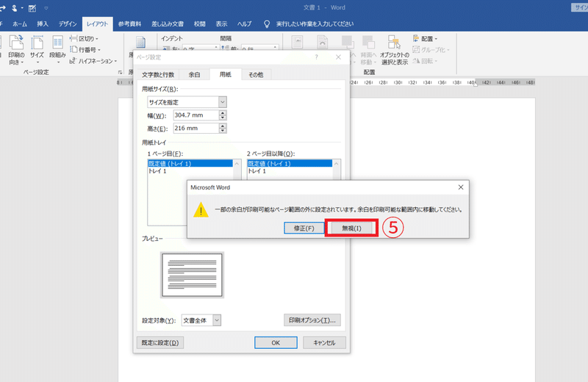
Task: Click the help question mark in ページ設定
Action: pyautogui.click(x=317, y=57)
